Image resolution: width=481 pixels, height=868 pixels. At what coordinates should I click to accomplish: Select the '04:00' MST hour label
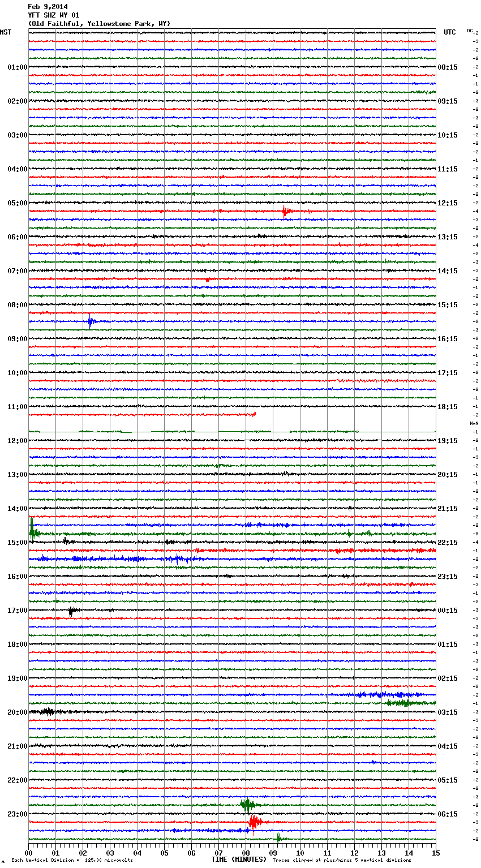18,169
